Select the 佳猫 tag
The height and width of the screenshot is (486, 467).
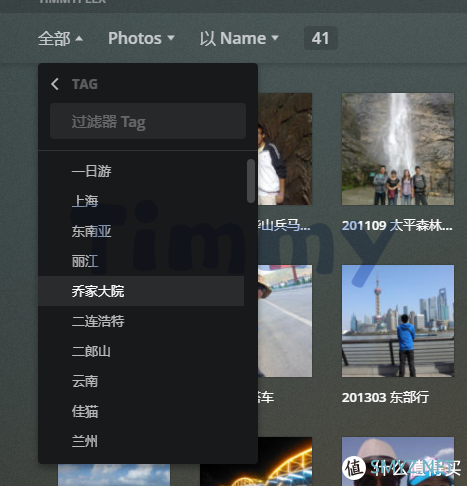click(x=141, y=411)
